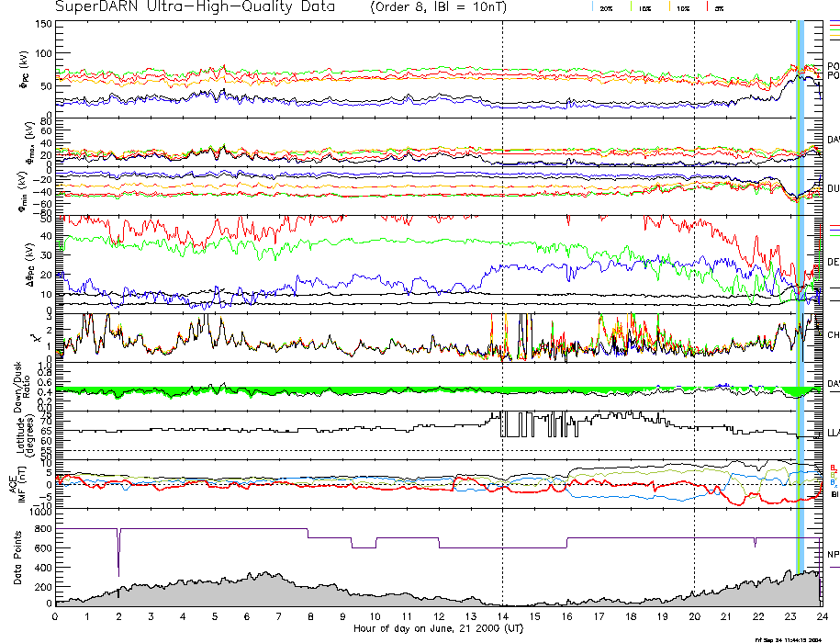Click the timestamp text at bottom right

[x=795, y=638]
